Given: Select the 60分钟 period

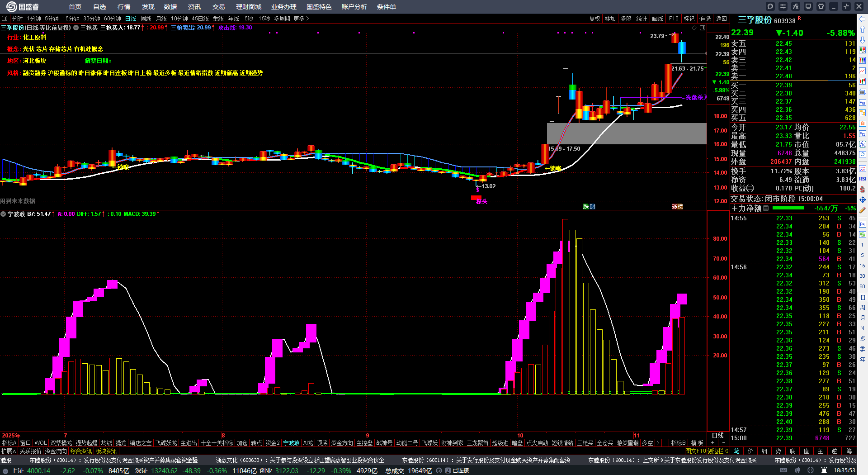Looking at the screenshot, I should point(113,19).
